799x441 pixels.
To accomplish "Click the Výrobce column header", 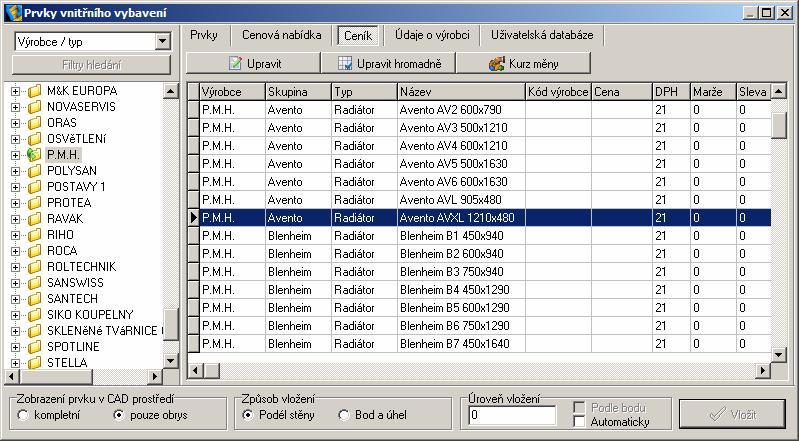I will click(x=232, y=92).
